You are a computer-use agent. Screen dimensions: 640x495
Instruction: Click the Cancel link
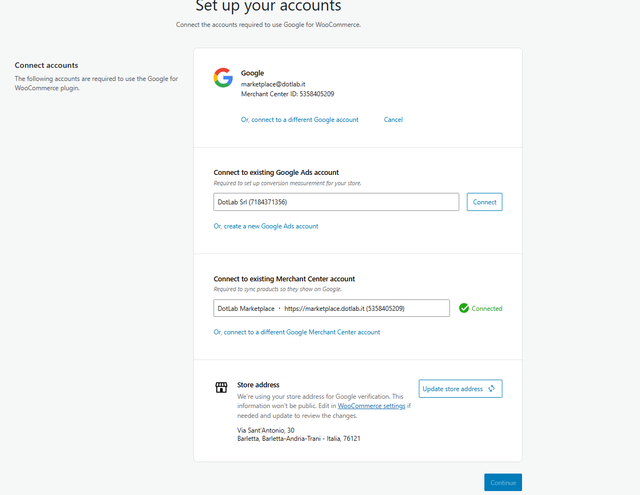[x=393, y=120]
